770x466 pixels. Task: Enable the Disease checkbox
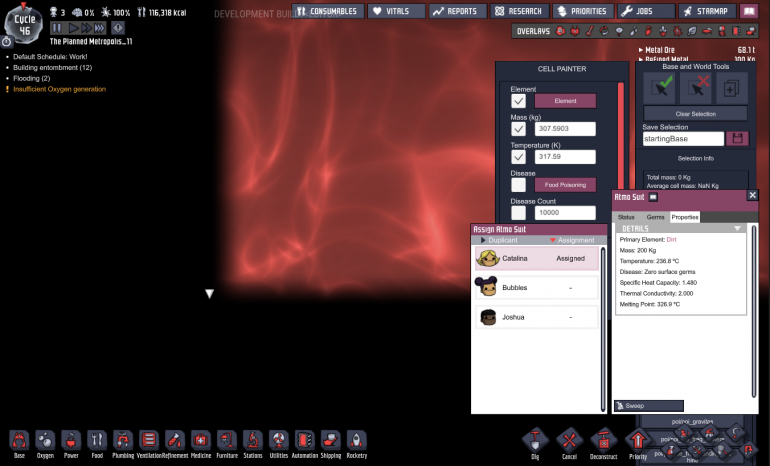[x=518, y=185]
